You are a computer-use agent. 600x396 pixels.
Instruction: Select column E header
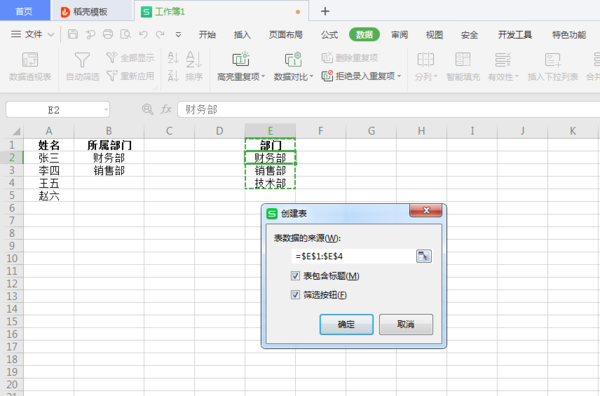coord(270,131)
